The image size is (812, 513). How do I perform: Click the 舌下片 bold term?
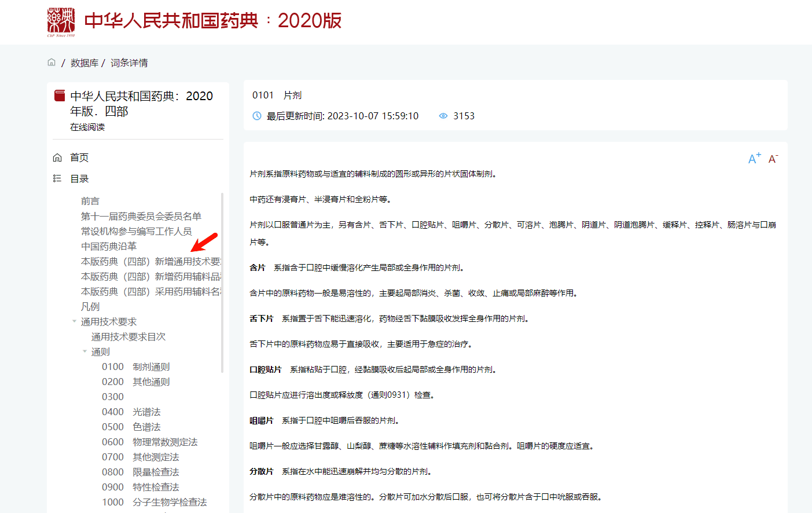[x=262, y=318]
